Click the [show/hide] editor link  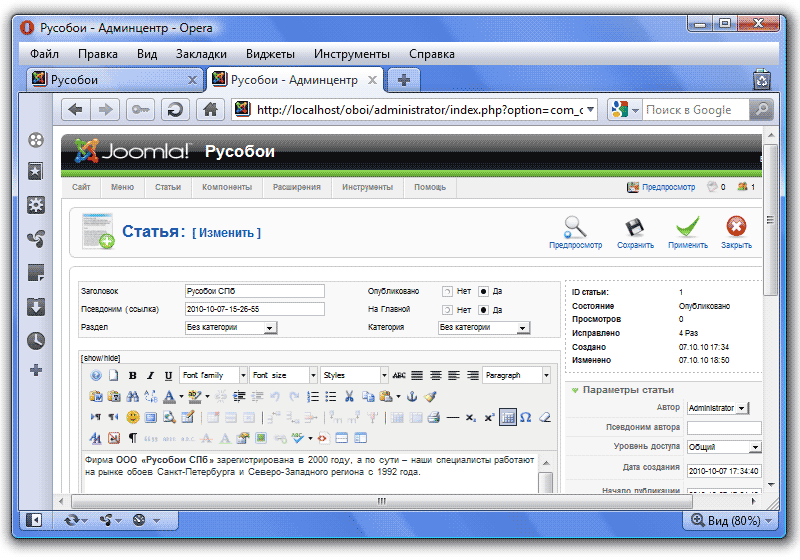click(100, 357)
